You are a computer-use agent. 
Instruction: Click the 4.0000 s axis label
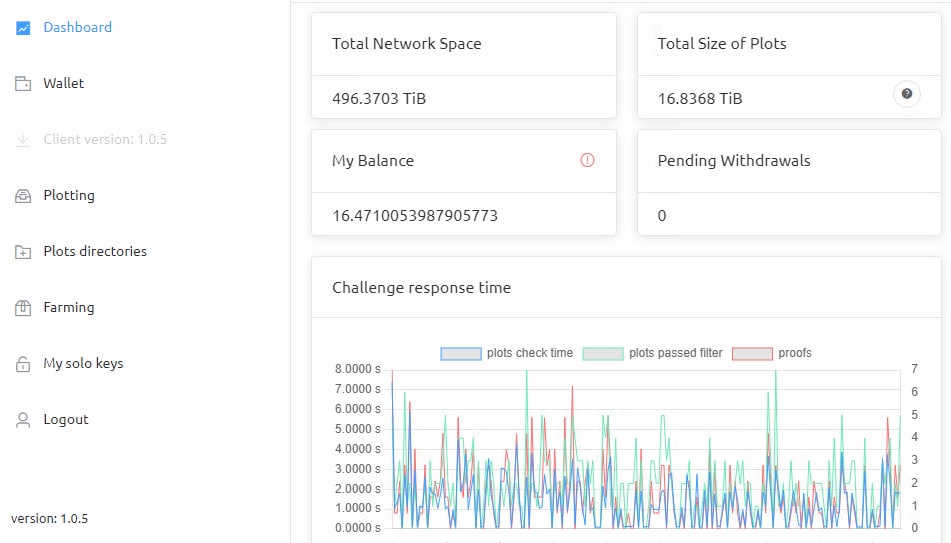[x=357, y=449]
